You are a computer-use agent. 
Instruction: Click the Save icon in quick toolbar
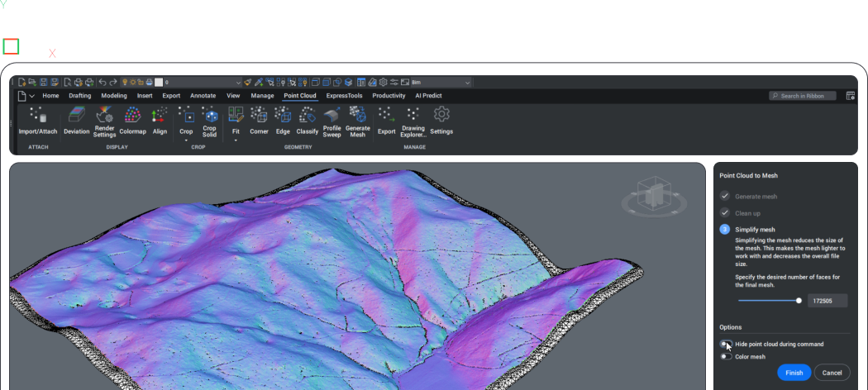click(x=43, y=83)
